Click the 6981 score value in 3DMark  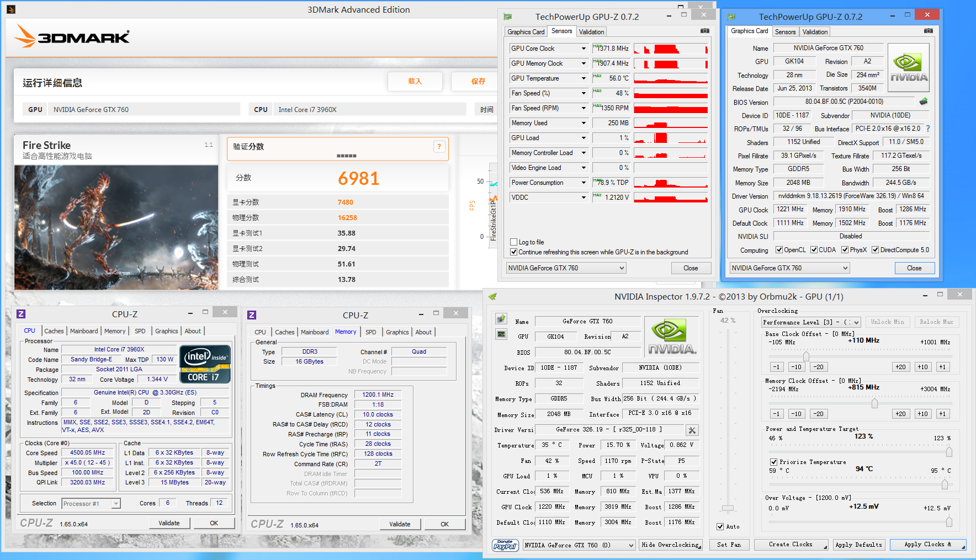(x=359, y=178)
